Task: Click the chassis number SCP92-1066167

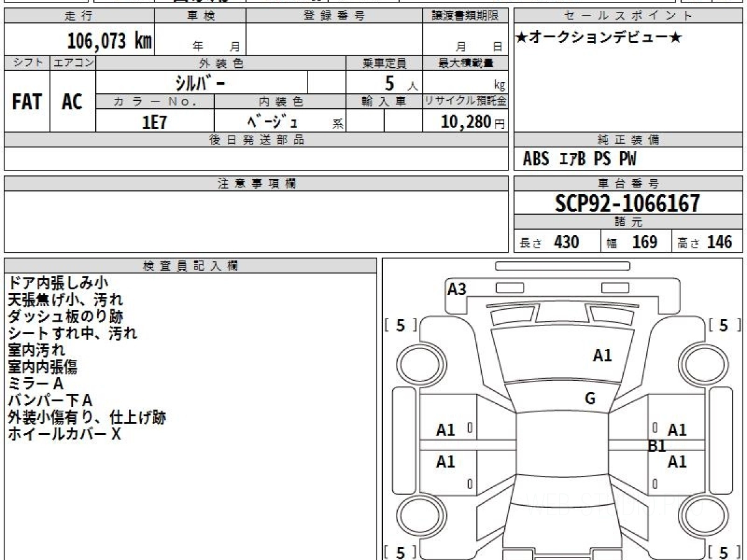Action: tap(627, 203)
